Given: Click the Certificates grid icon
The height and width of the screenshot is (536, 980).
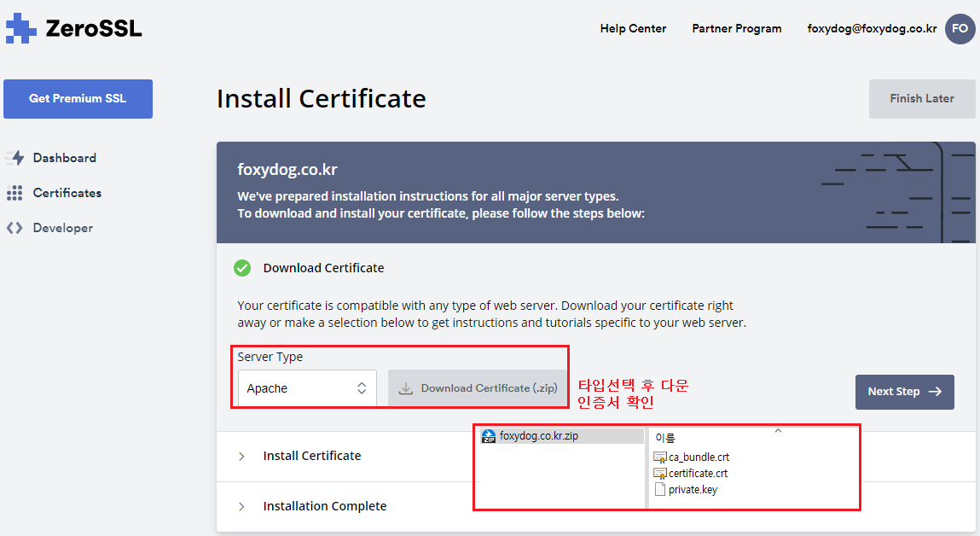Looking at the screenshot, I should click(x=14, y=193).
